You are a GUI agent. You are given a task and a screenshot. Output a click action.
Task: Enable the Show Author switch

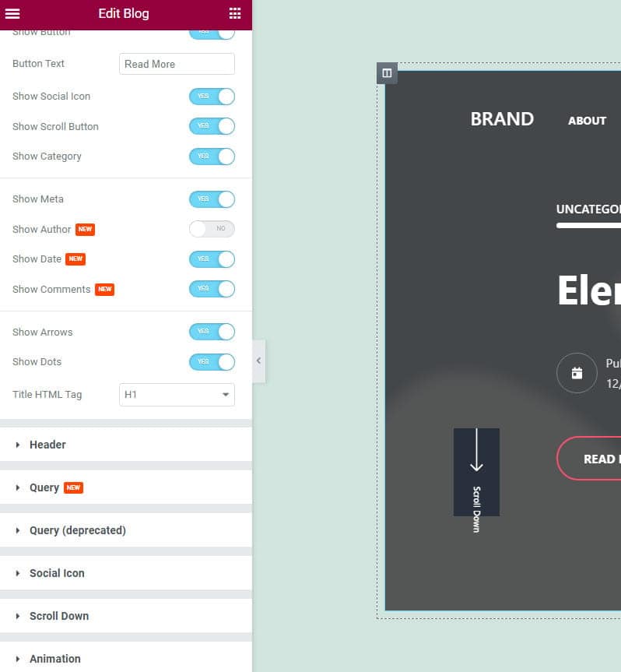tap(212, 229)
